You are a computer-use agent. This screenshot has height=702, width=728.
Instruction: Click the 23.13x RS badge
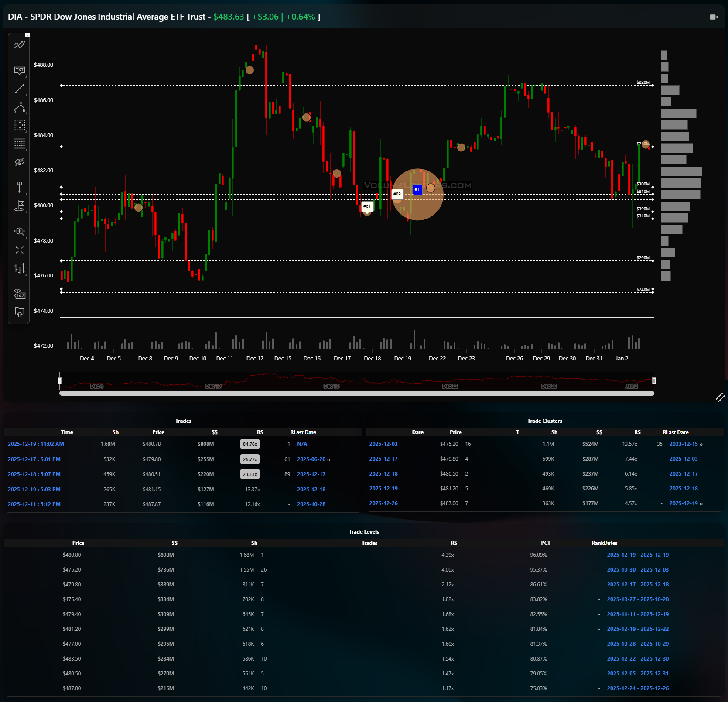[x=250, y=474]
